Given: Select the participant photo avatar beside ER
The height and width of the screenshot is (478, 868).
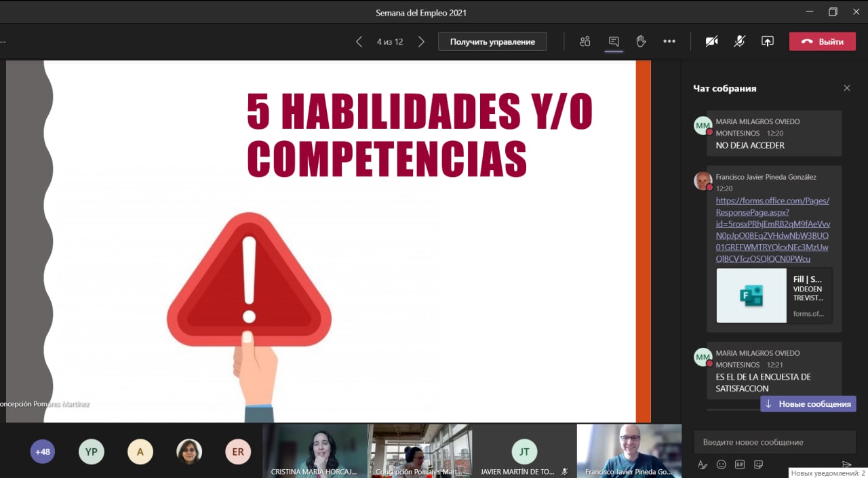Looking at the screenshot, I should pyautogui.click(x=189, y=452).
